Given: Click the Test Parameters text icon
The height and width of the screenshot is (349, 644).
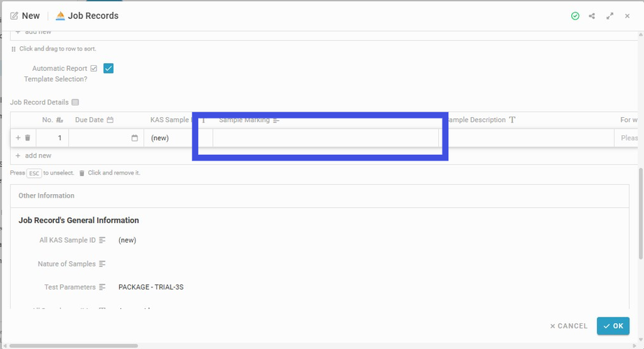Looking at the screenshot, I should point(102,287).
